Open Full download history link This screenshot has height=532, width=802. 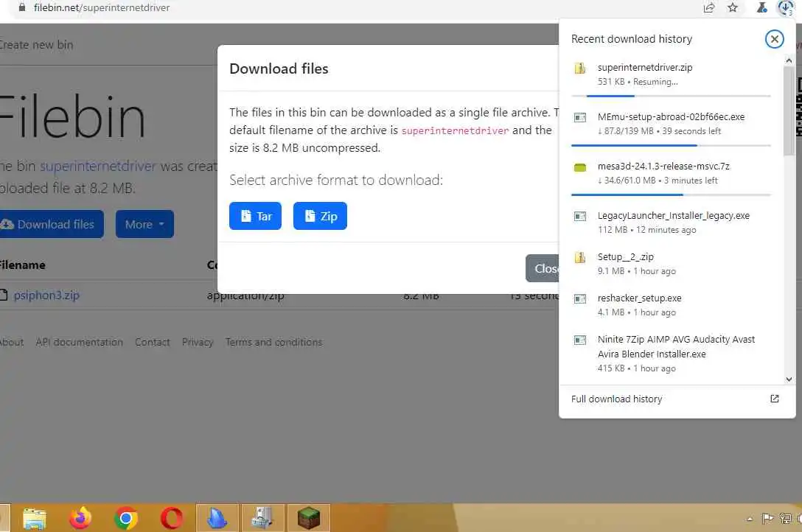coord(616,399)
